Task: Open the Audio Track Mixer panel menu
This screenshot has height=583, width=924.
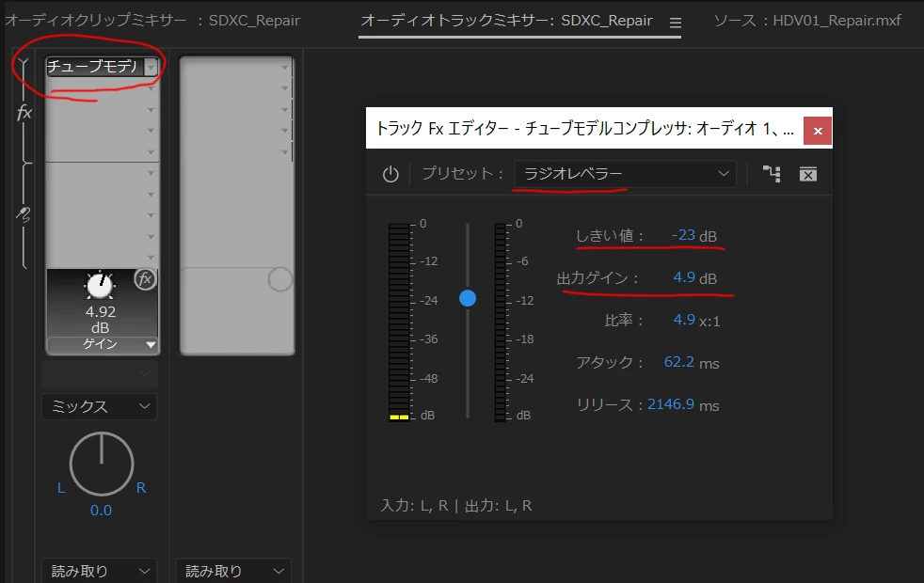Action: point(676,23)
